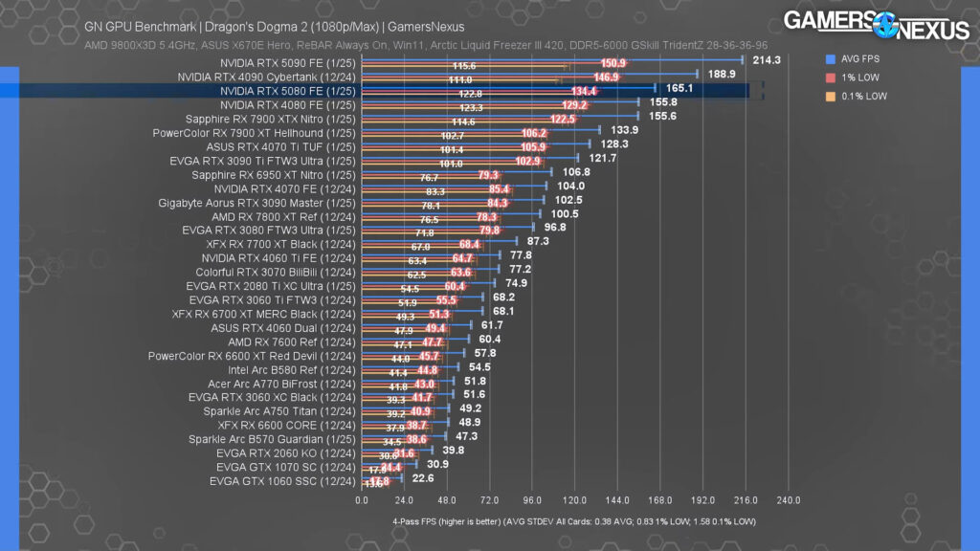Click the 155.6 average FPS value

click(662, 116)
